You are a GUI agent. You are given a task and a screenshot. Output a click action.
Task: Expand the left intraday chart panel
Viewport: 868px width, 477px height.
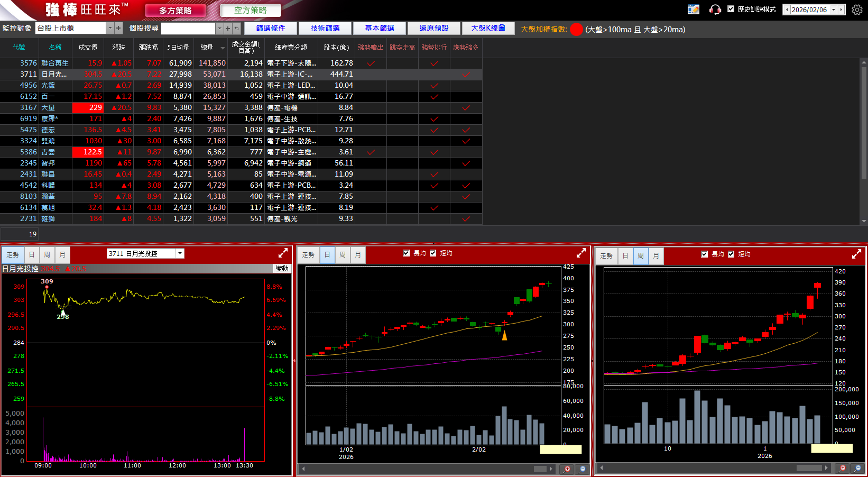point(283,253)
